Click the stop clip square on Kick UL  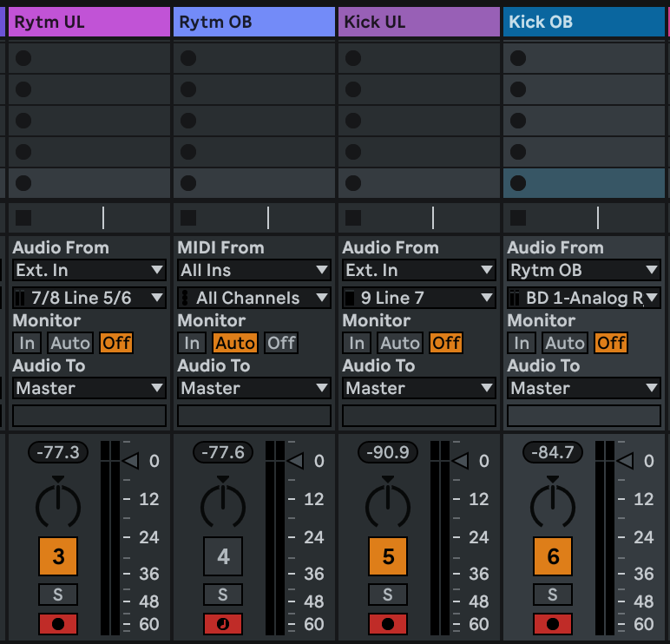(x=353, y=218)
